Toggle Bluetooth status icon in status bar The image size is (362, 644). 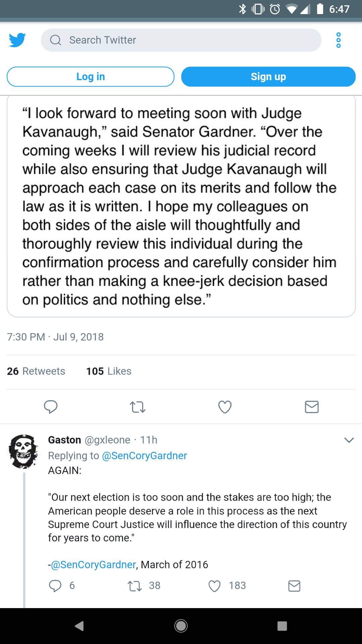(242, 9)
